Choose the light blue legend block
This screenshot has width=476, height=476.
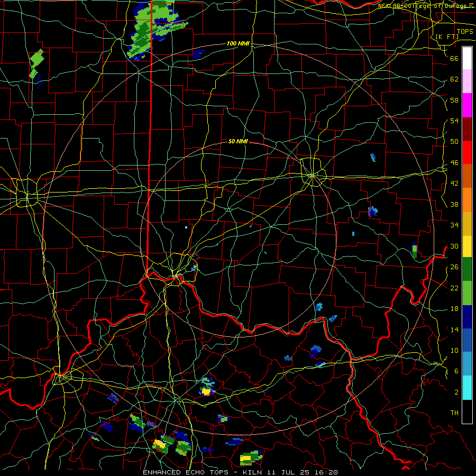click(467, 364)
